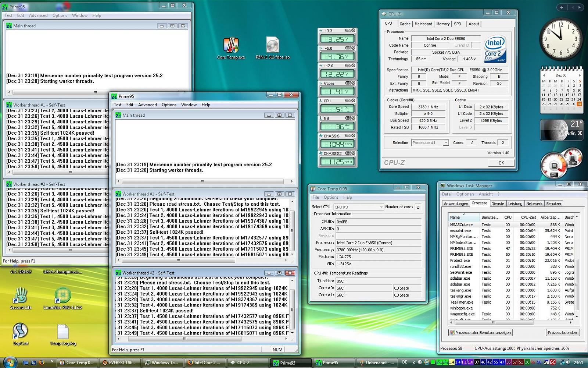Select PRIME95.EXE process using 47 CPU
Viewport: 588px width, 368px height.
[x=511, y=248]
